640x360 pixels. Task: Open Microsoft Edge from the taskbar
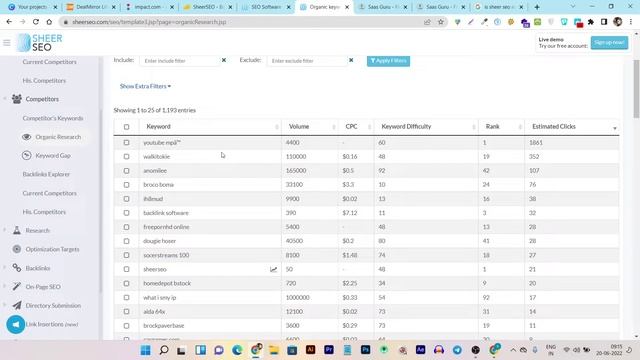tap(237, 350)
